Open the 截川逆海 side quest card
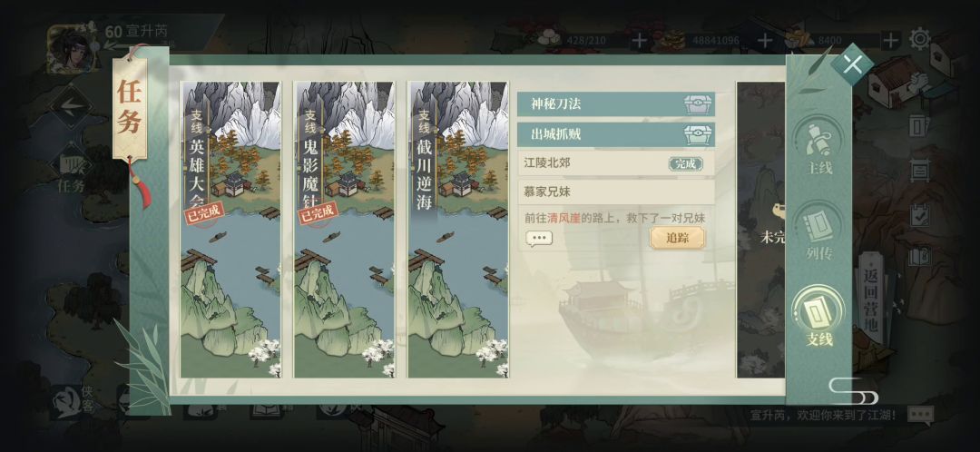Viewport: 980px width, 452px height. tap(458, 230)
